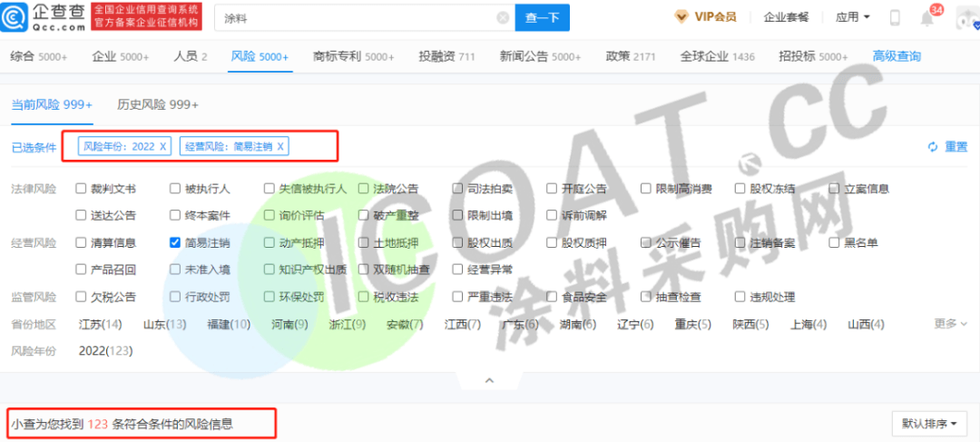
Task: Click the Qcc.com logo icon
Action: click(19, 17)
